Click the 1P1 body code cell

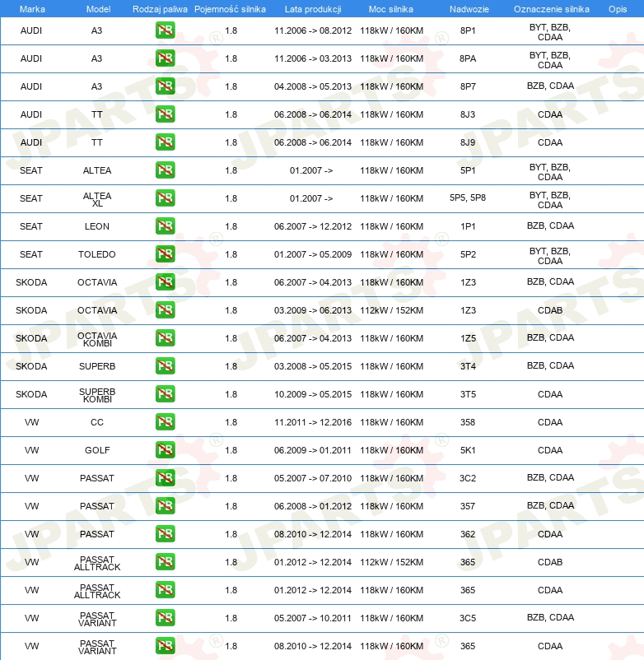point(468,226)
